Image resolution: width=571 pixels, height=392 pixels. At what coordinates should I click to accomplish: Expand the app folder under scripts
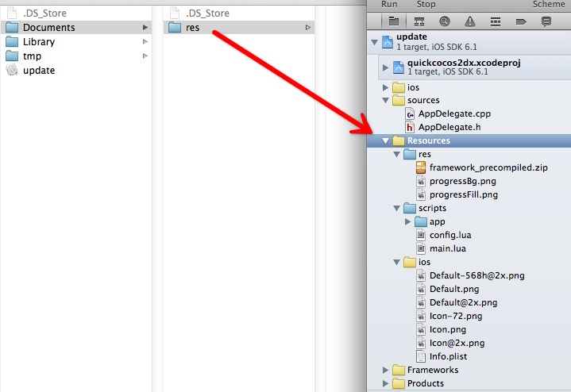408,222
